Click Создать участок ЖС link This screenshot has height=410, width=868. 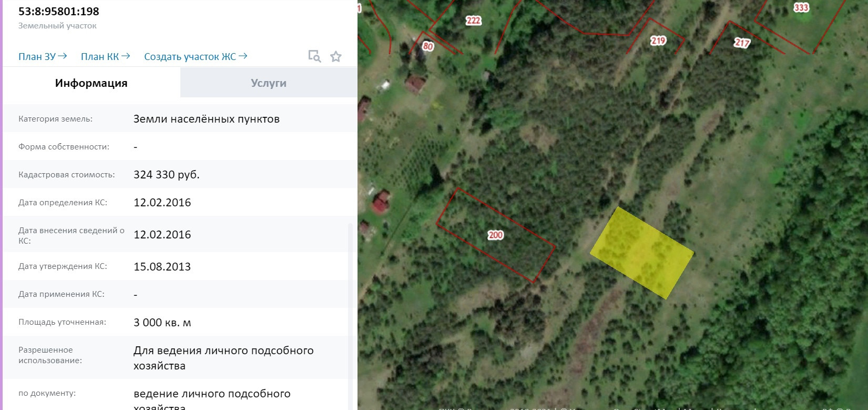[196, 56]
